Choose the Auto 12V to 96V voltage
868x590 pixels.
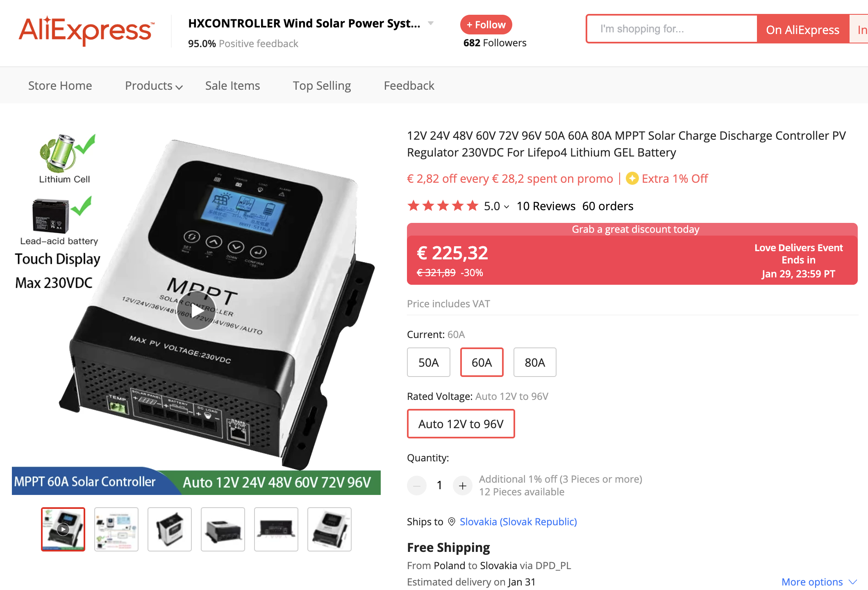coord(461,424)
